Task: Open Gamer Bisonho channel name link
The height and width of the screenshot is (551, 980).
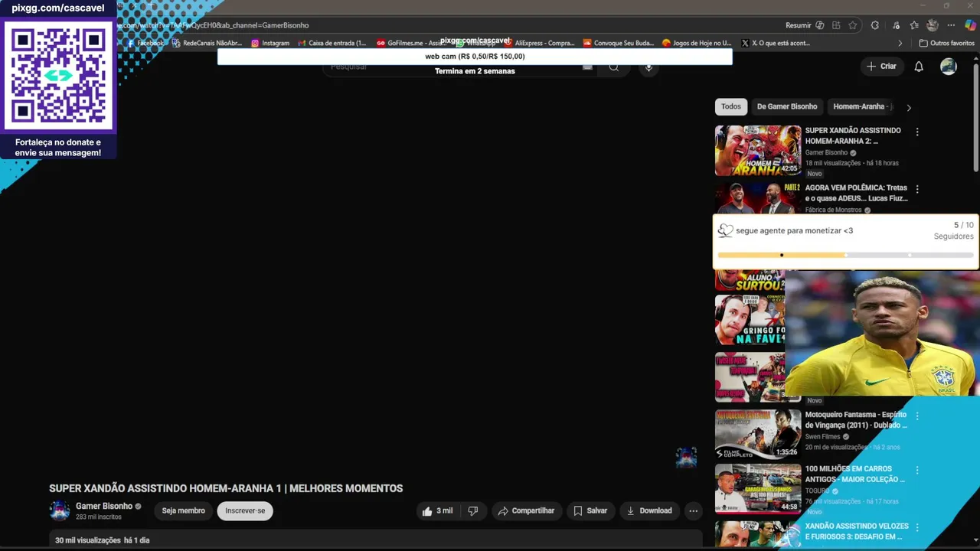Action: pyautogui.click(x=104, y=506)
